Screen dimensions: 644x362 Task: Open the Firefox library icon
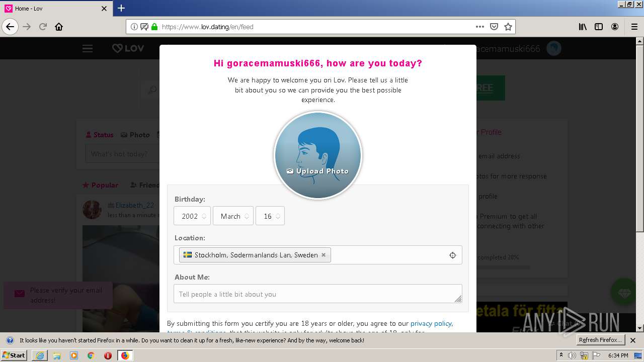(583, 27)
